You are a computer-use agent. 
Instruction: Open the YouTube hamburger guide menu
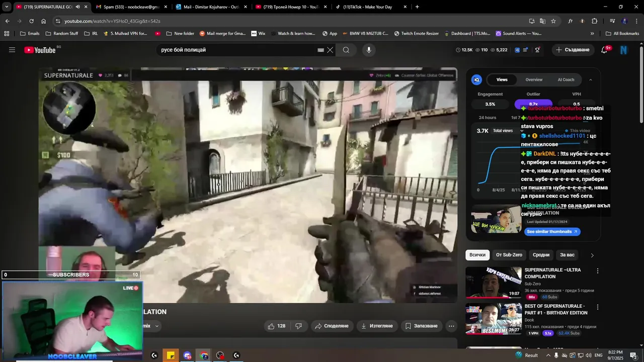12,50
